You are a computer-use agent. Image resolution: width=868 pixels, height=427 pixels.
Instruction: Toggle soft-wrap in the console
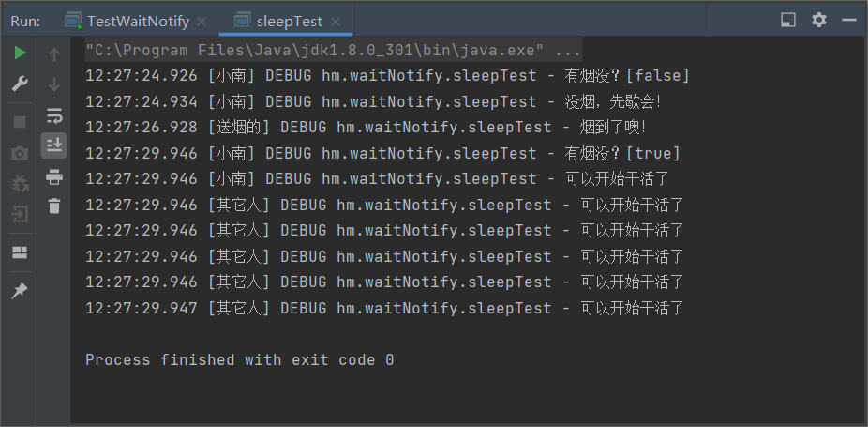pos(54,115)
